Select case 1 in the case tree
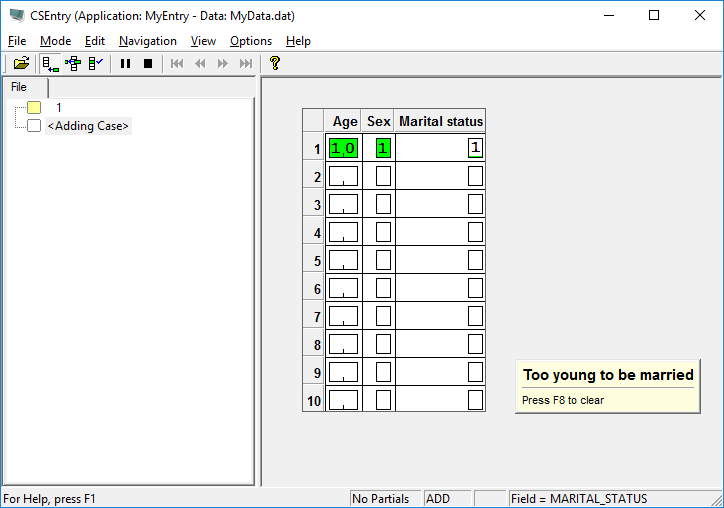This screenshot has height=508, width=724. [x=59, y=107]
